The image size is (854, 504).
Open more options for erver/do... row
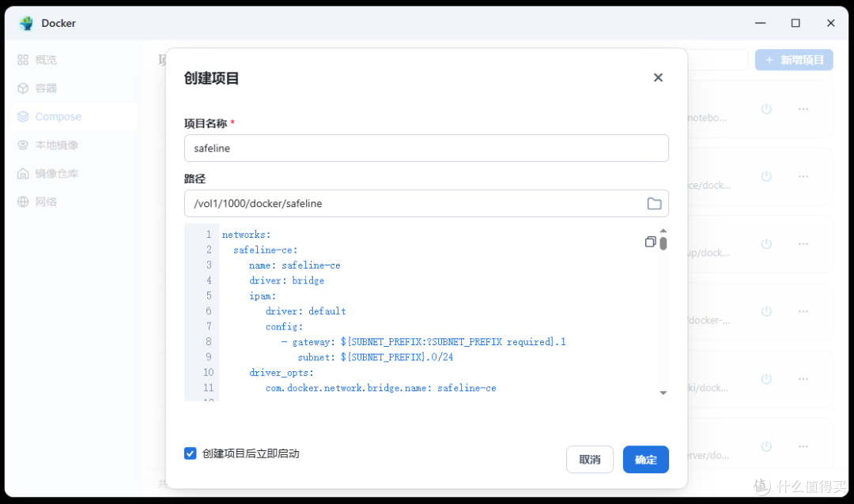pos(803,446)
